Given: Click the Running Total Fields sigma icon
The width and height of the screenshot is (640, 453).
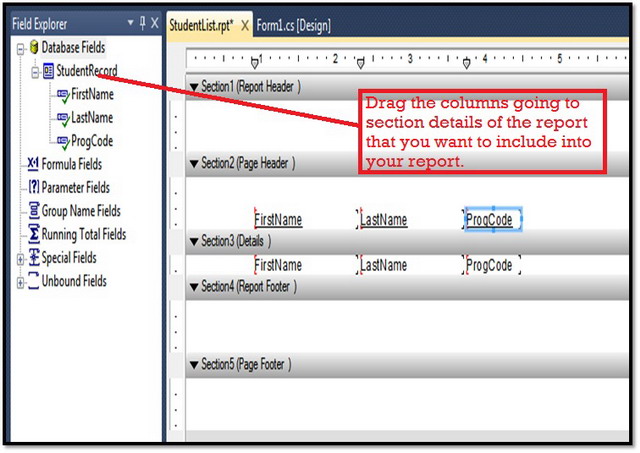Looking at the screenshot, I should point(34,234).
